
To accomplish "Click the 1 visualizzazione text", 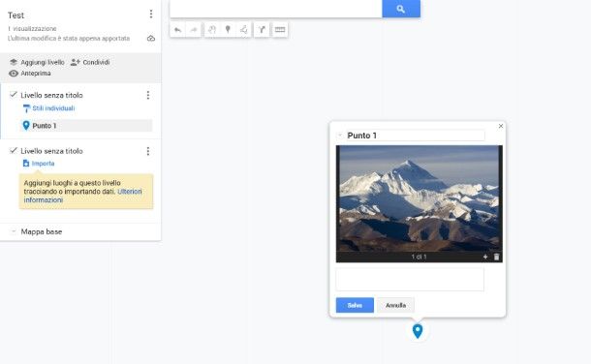I will point(32,29).
